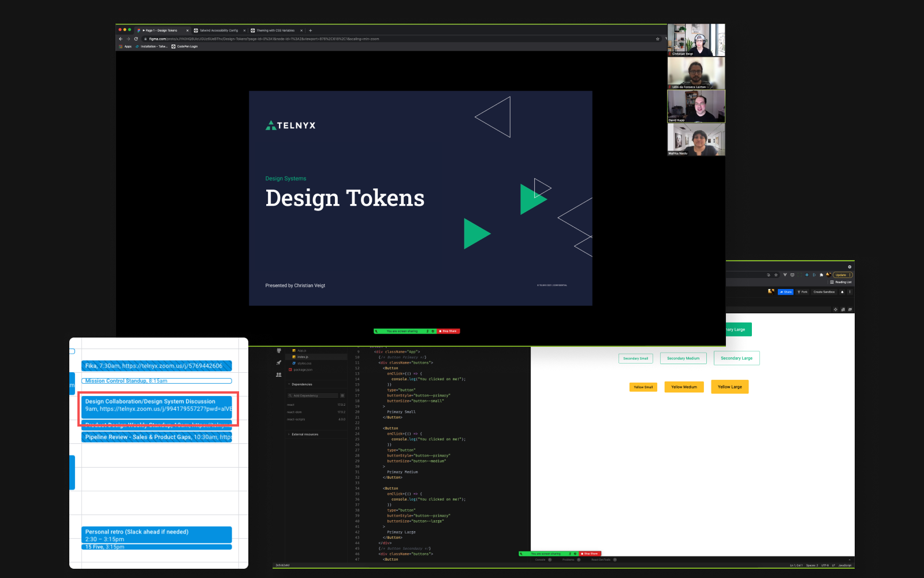924x578 pixels.
Task: Close the Page 1 - Design Tokens tab
Action: point(187,30)
